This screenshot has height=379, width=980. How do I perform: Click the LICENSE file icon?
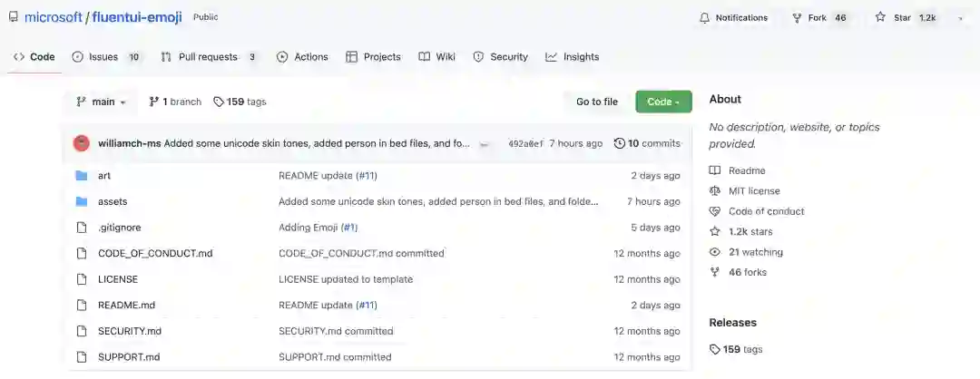click(81, 279)
